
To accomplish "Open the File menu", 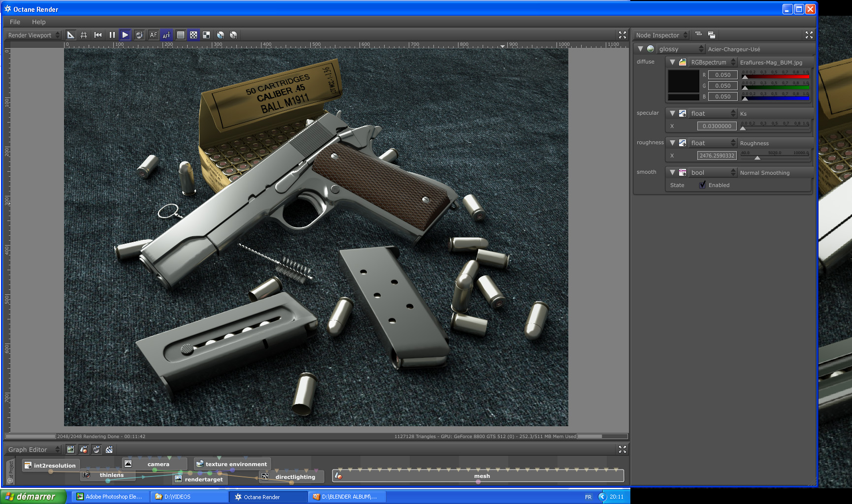I will tap(15, 22).
